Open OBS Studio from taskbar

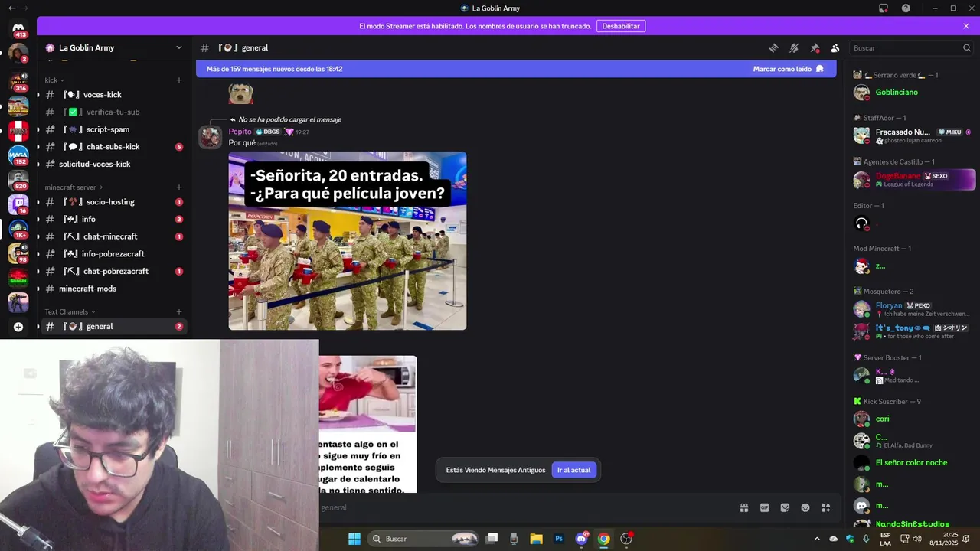pyautogui.click(x=626, y=539)
